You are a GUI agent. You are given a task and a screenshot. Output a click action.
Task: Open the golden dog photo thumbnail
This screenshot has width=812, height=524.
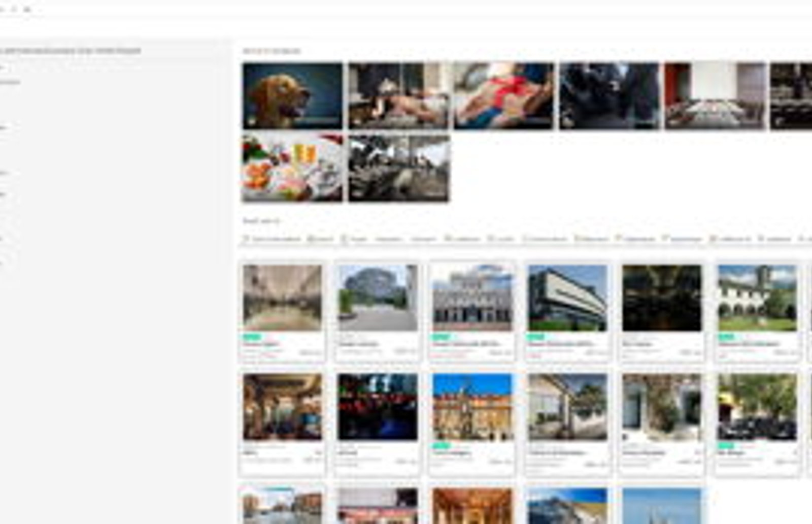tap(292, 95)
